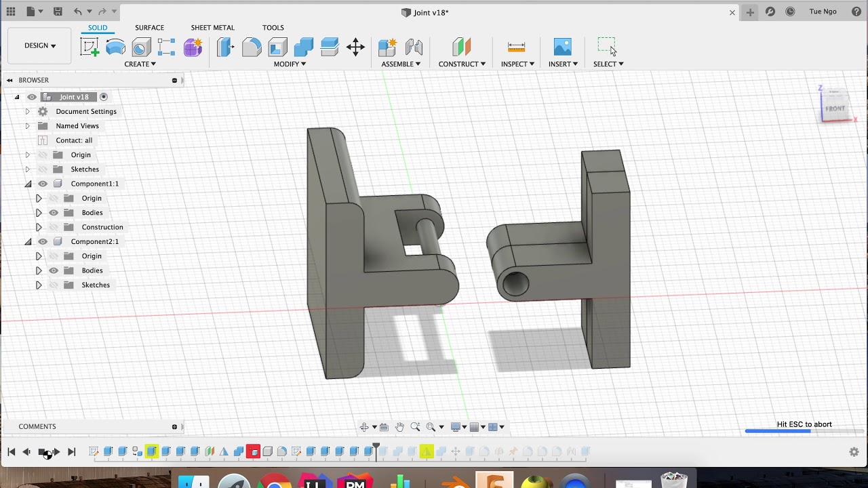Screen dimensions: 868x488
Task: Click the Orbit navigation icon
Action: click(x=364, y=427)
